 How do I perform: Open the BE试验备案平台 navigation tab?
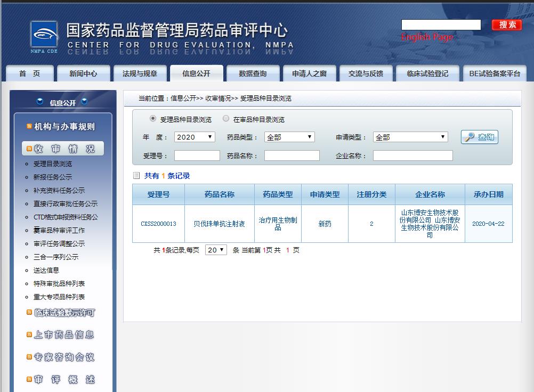click(495, 73)
